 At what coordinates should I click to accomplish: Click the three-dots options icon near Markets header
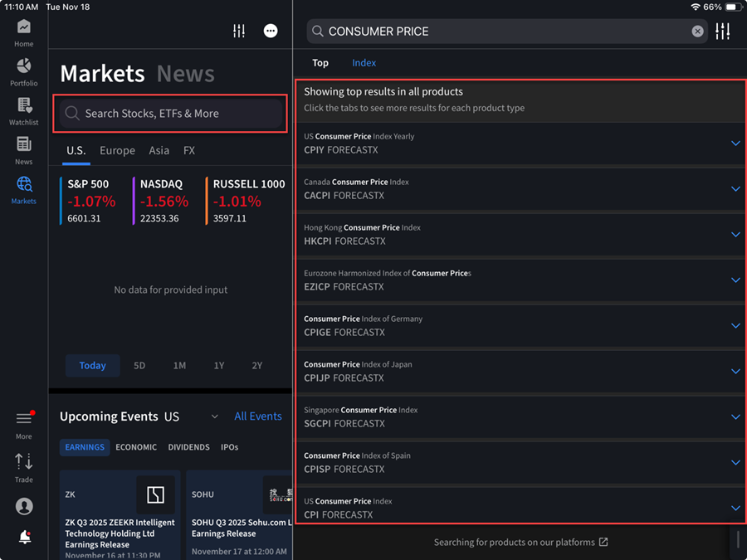pos(270,31)
